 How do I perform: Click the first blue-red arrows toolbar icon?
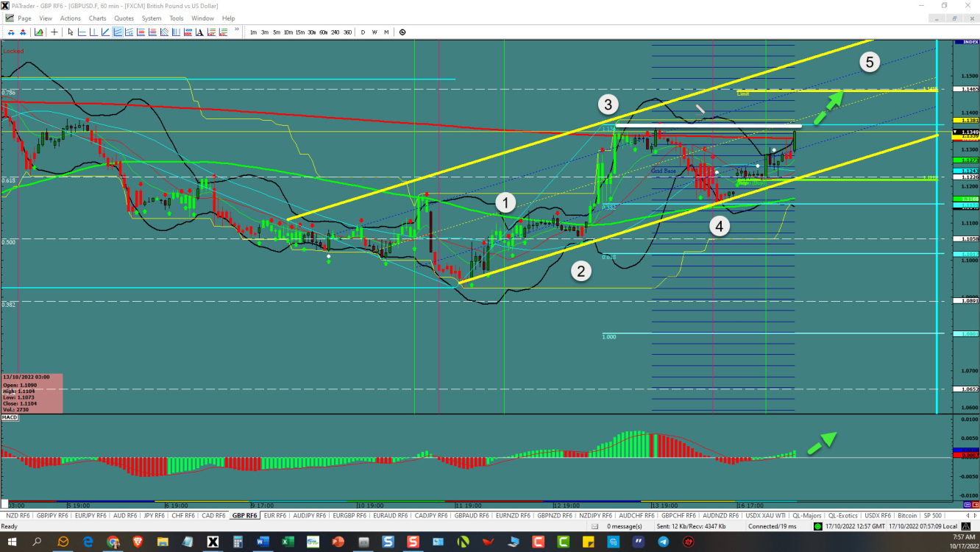point(11,32)
